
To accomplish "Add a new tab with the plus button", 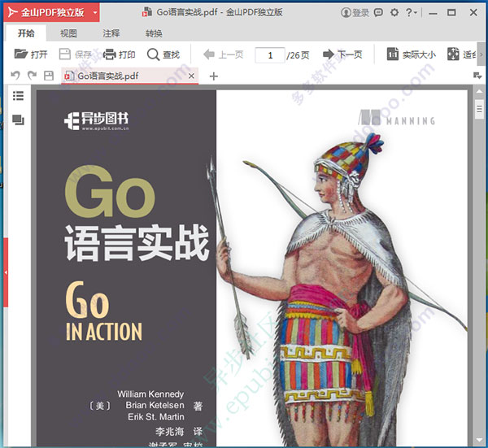I will tap(213, 76).
